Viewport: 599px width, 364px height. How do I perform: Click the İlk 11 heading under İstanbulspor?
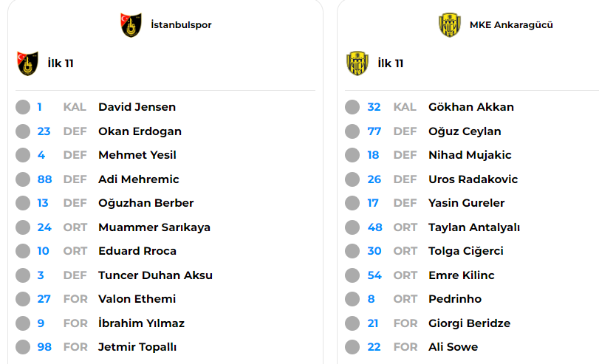60,63
